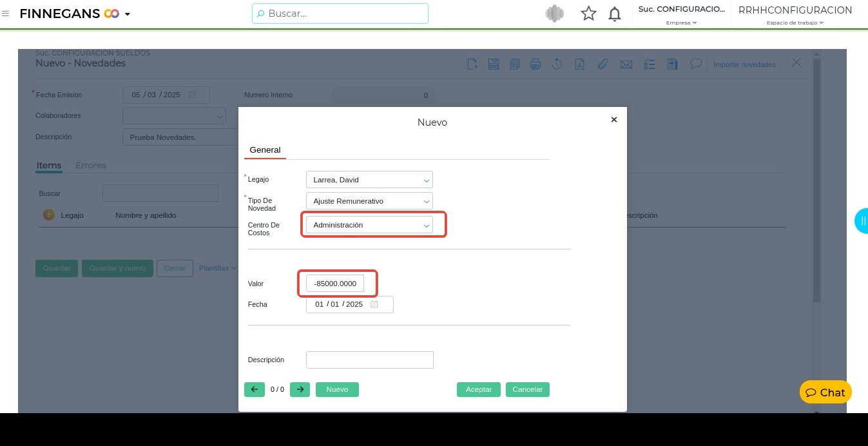Image resolution: width=868 pixels, height=446 pixels.
Task: Switch to the Items tab
Action: click(49, 166)
